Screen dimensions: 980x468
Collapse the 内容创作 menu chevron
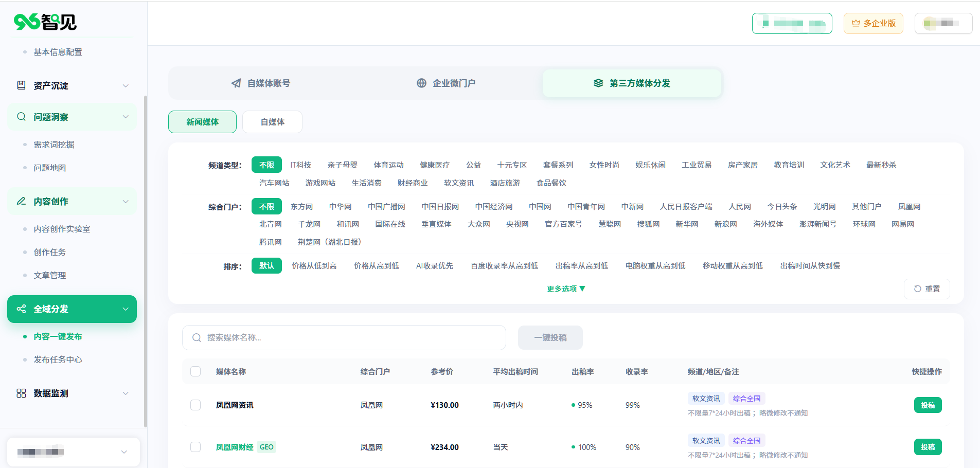click(x=126, y=202)
